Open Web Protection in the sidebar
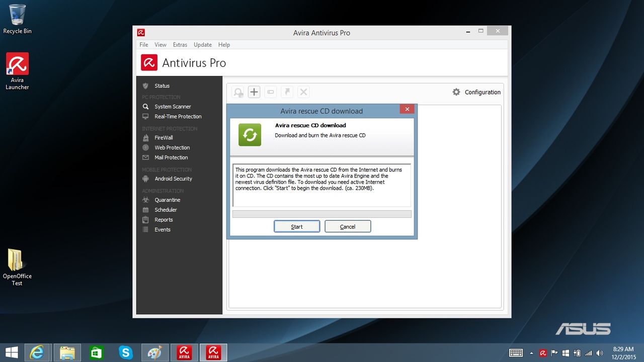The width and height of the screenshot is (644, 362). pyautogui.click(x=172, y=148)
